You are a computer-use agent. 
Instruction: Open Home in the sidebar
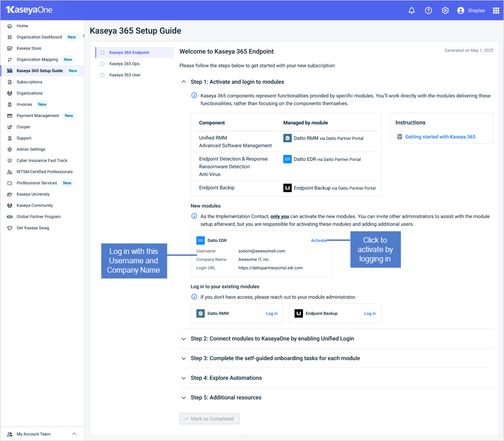coord(22,26)
